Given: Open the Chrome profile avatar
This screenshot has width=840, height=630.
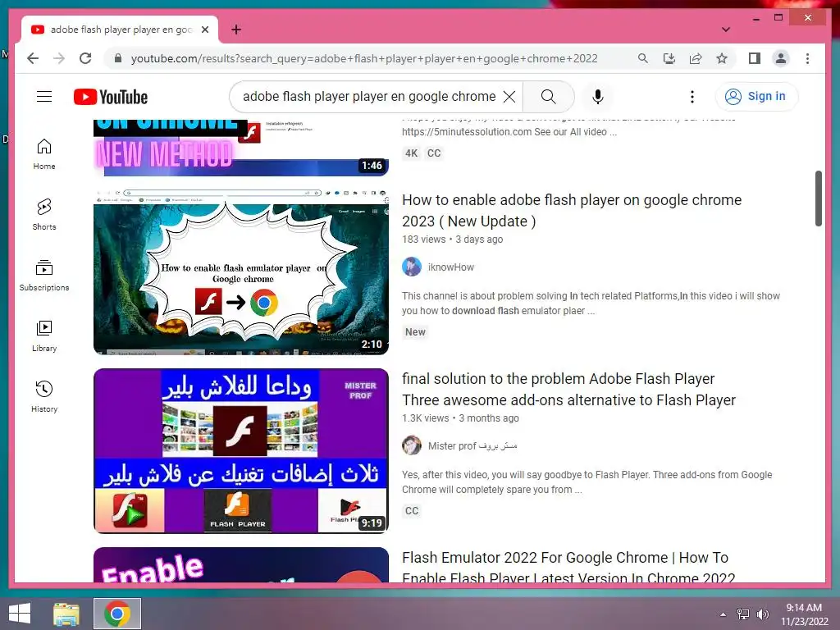Looking at the screenshot, I should click(x=781, y=58).
